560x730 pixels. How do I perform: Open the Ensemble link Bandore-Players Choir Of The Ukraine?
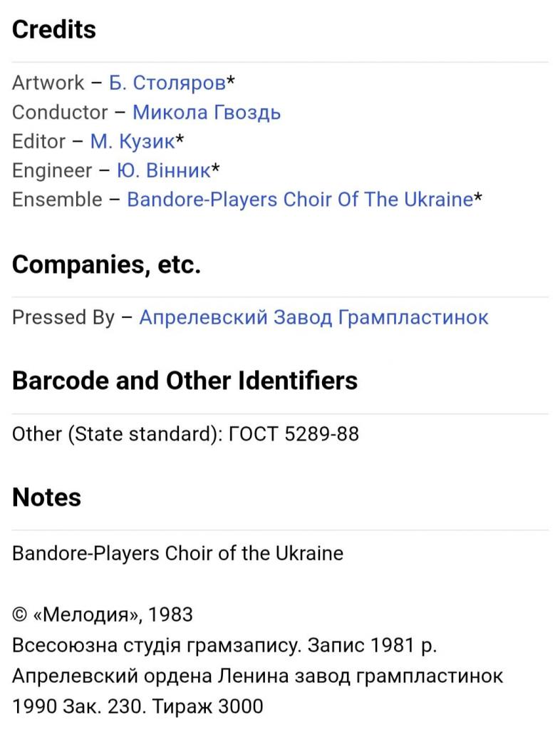click(x=299, y=200)
